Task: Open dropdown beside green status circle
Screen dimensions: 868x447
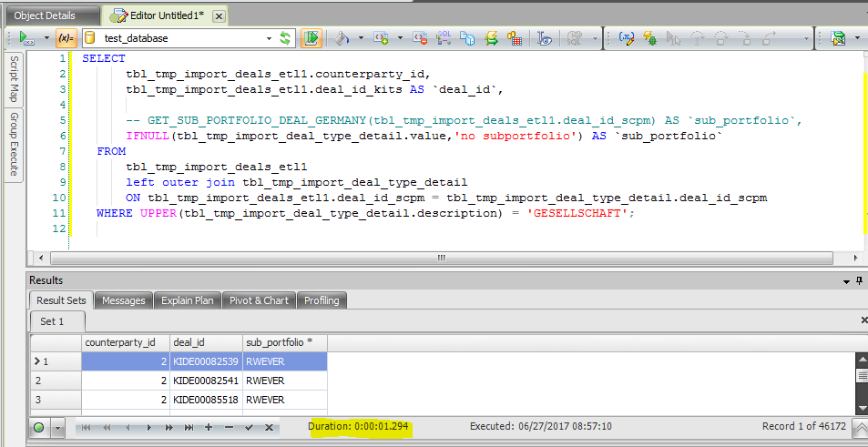Action: 58,427
